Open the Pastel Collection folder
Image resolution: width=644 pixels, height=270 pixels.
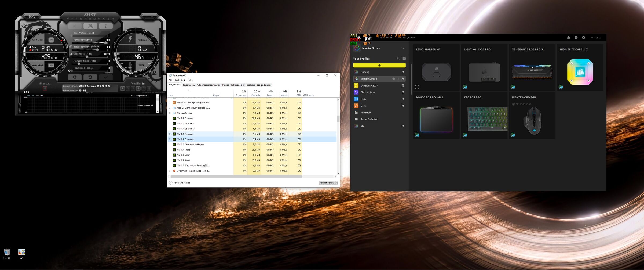coord(379,119)
